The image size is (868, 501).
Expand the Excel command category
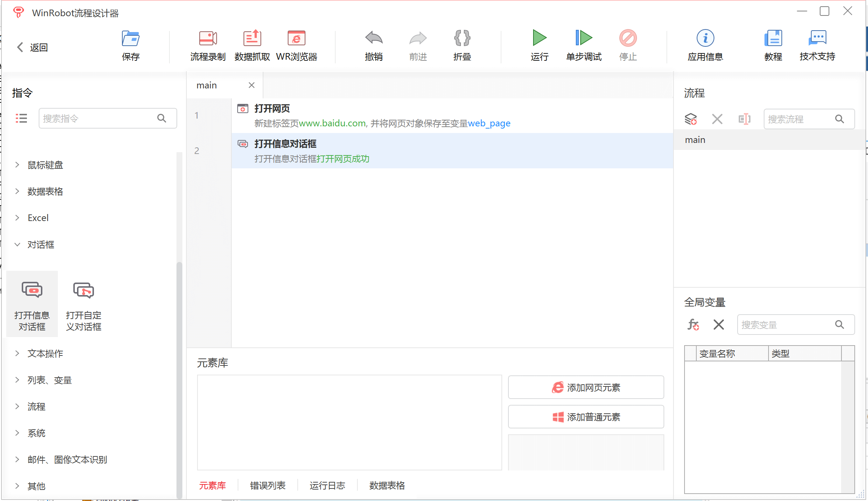pyautogui.click(x=38, y=218)
